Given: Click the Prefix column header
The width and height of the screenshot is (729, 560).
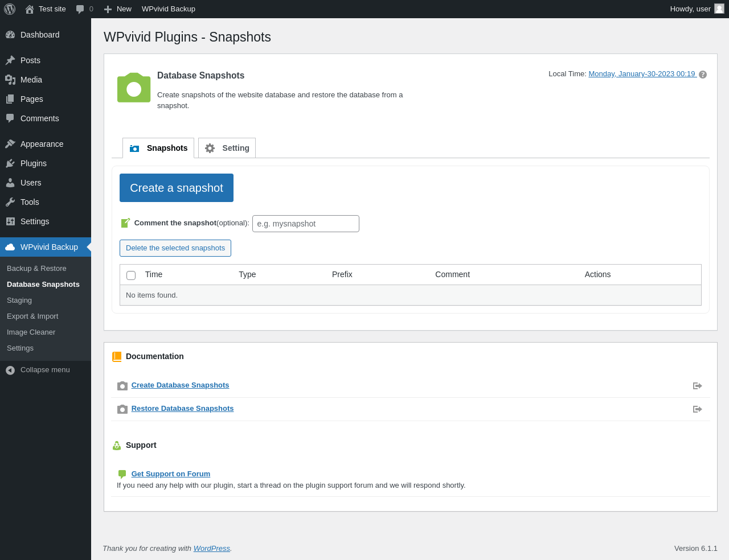Looking at the screenshot, I should (342, 274).
